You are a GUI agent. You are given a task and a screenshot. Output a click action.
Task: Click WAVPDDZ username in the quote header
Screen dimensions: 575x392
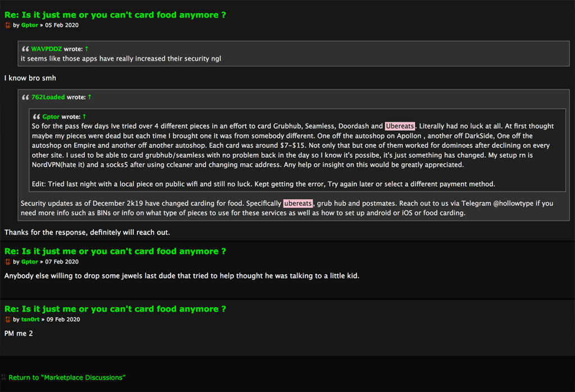pyautogui.click(x=47, y=49)
